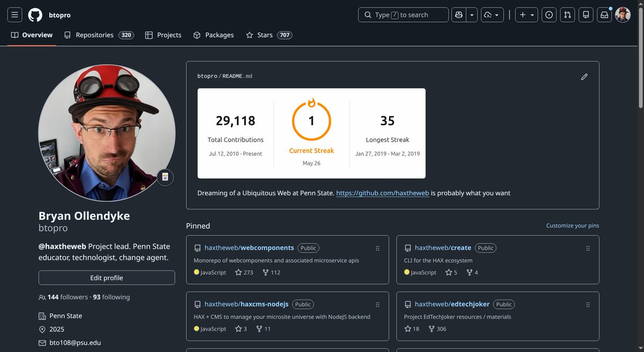Open haxtheweb/edtechjoker repository link

[452, 304]
